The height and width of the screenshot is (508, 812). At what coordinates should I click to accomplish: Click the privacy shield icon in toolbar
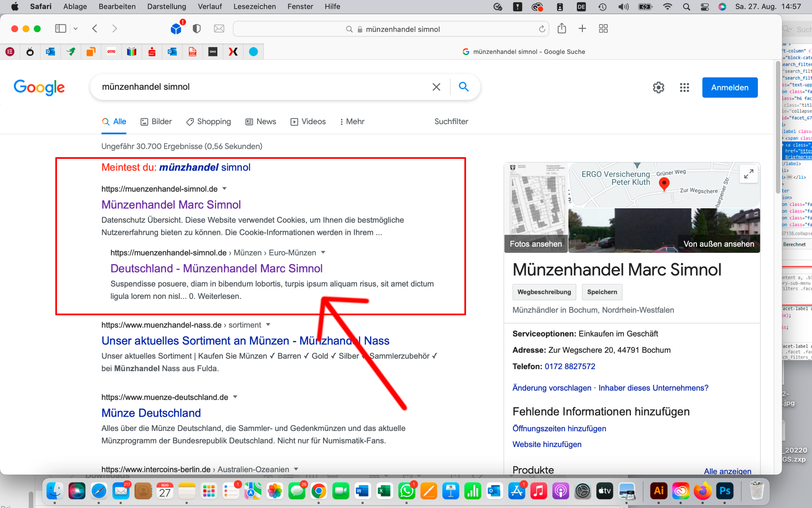[196, 29]
